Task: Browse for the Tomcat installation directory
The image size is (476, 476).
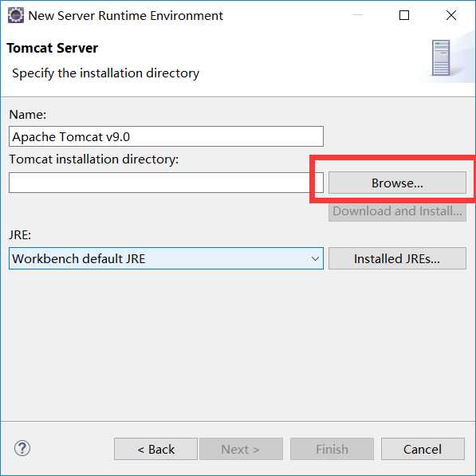Action: point(397,183)
